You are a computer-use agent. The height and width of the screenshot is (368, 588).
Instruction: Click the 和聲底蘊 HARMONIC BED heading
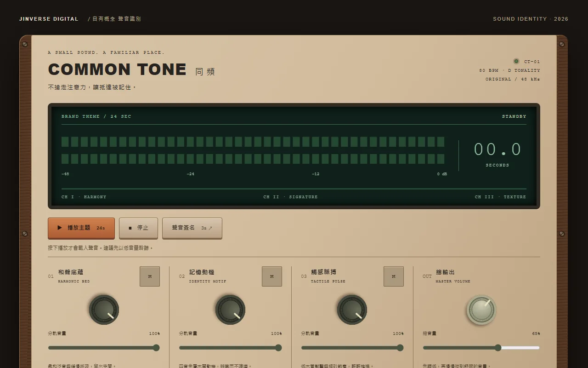click(73, 276)
